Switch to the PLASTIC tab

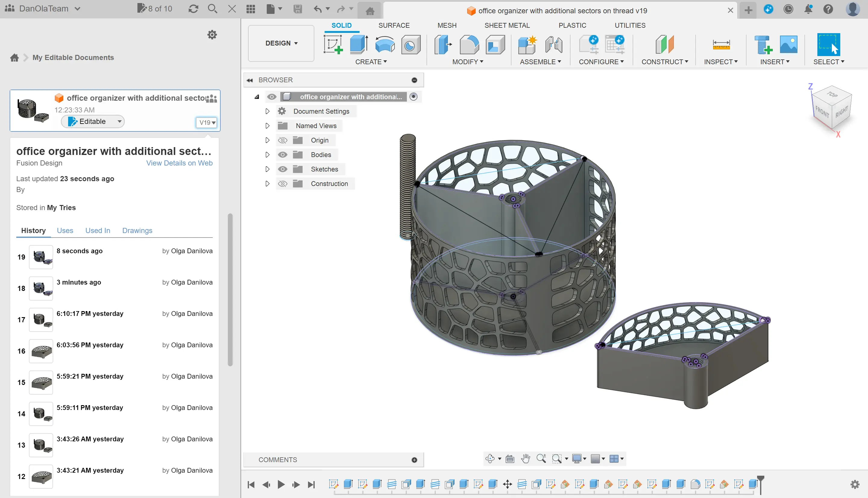(572, 25)
